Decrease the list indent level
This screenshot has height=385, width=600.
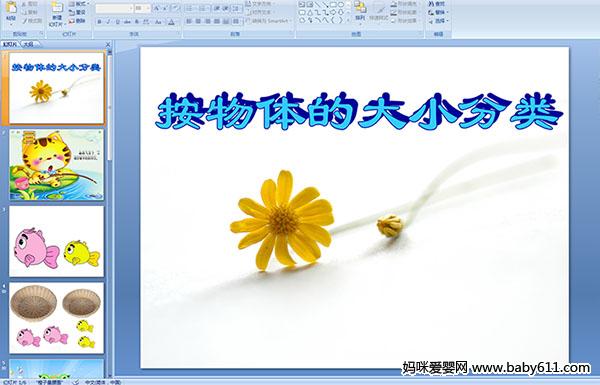pyautogui.click(x=217, y=8)
